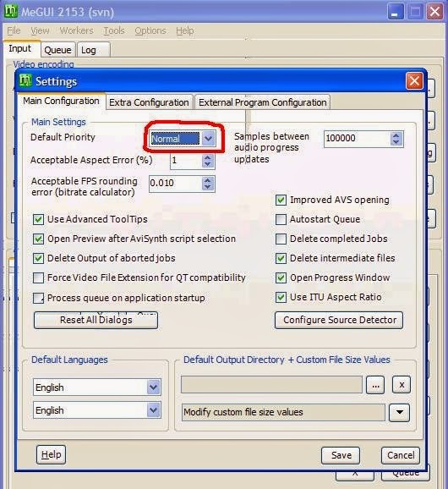The image size is (448, 489).
Task: Adjust the Acceptable Aspect Error spinner arrows
Action: (x=208, y=161)
